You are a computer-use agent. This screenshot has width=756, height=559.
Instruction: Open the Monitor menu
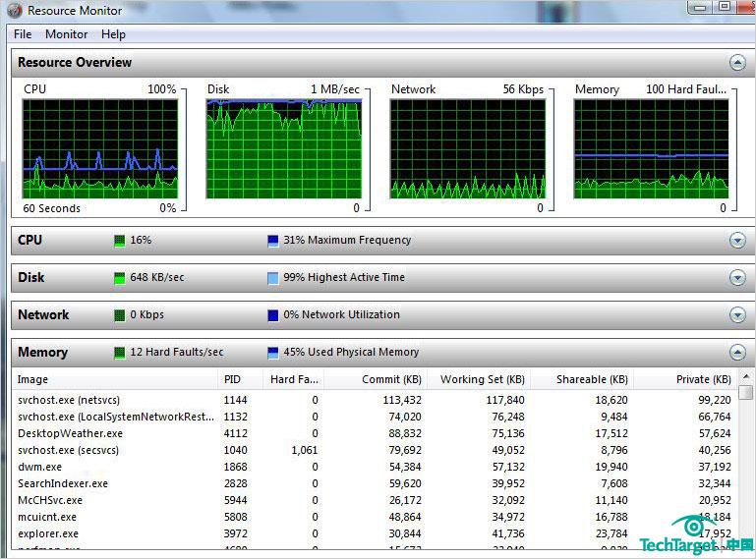click(66, 34)
